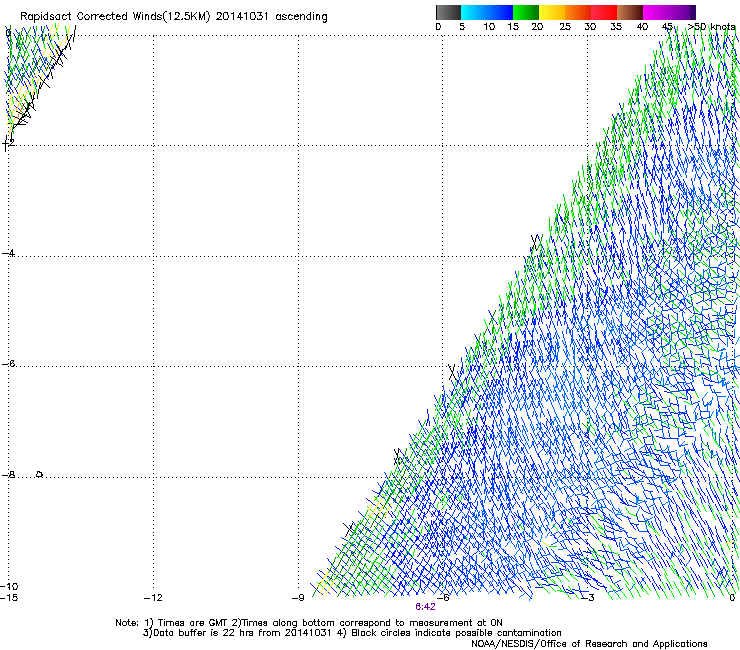Pick the brown 35–40 knots legend segment
The width and height of the screenshot is (740, 650).
pyautogui.click(x=630, y=12)
